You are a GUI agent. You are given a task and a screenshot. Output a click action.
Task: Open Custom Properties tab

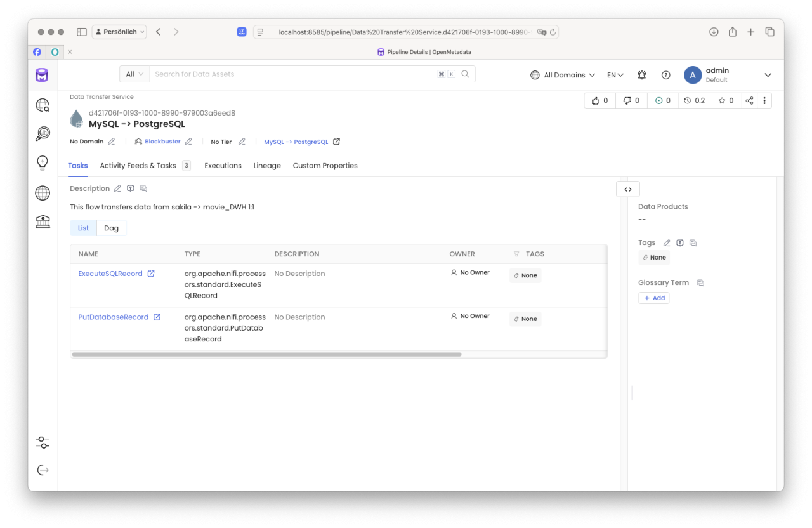[x=325, y=166]
